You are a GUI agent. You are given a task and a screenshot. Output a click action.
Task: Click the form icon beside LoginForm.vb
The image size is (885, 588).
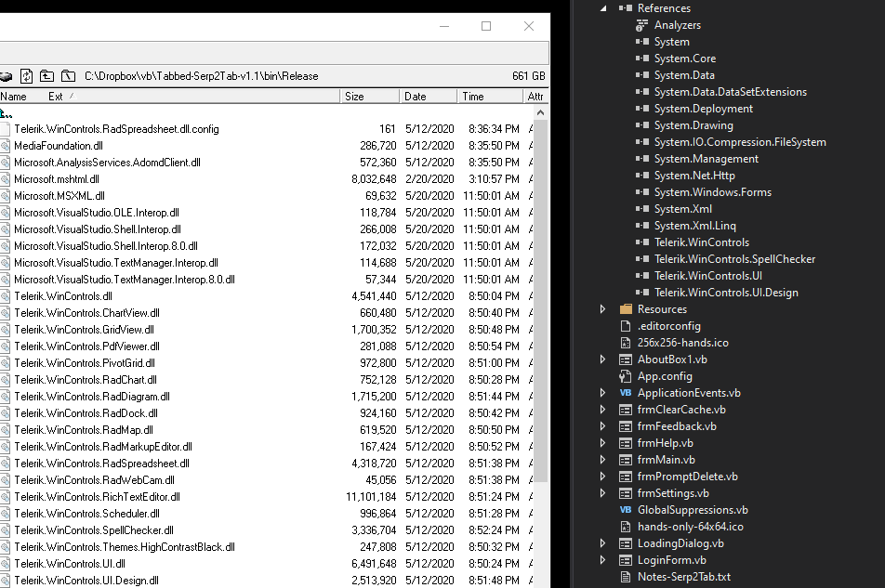pos(626,560)
